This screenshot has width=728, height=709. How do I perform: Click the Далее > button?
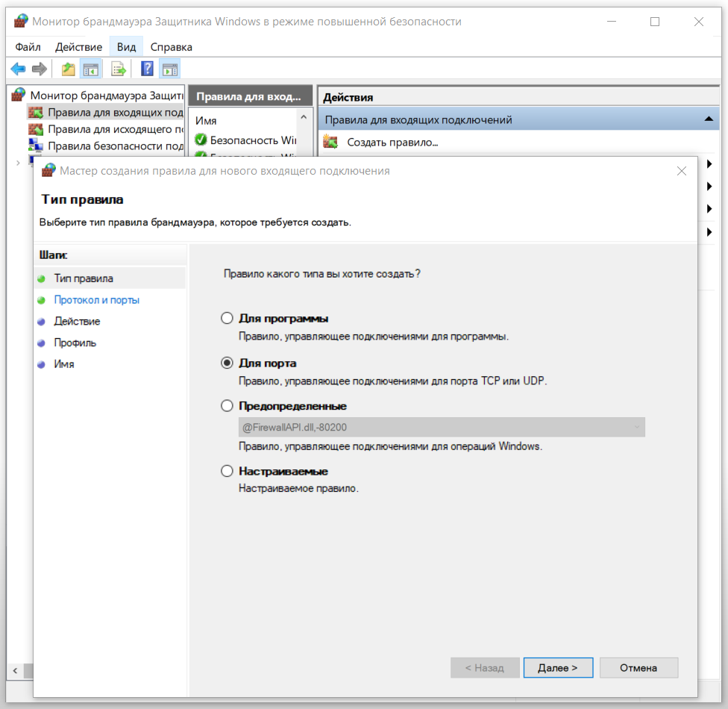[558, 668]
